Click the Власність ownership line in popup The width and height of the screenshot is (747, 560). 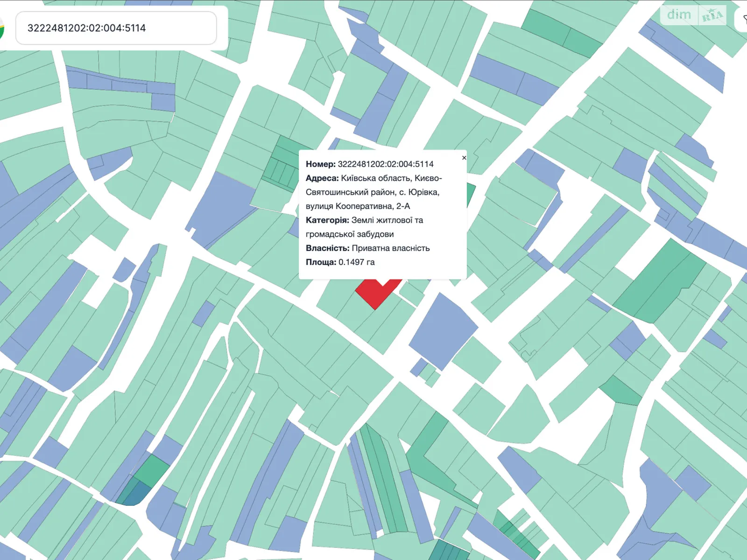(367, 248)
